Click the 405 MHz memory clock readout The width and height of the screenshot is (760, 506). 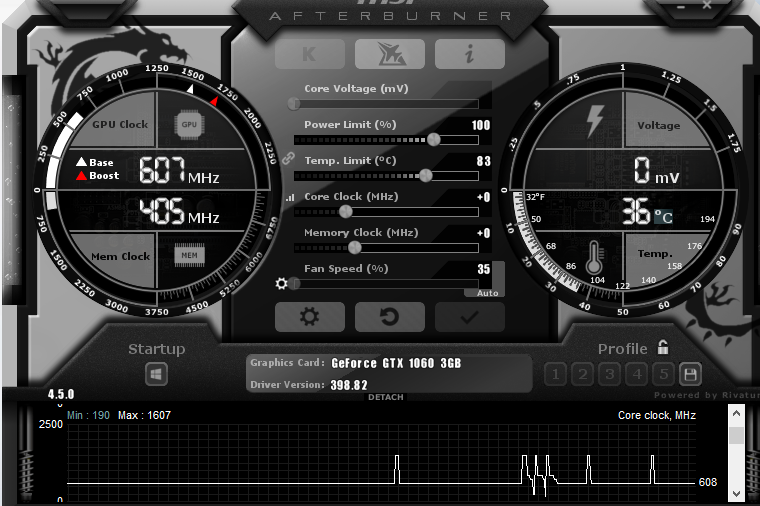click(x=179, y=211)
